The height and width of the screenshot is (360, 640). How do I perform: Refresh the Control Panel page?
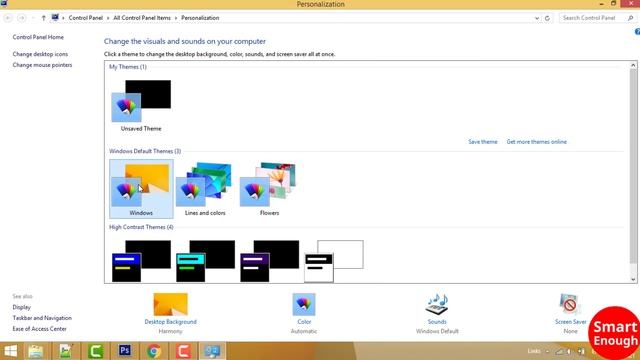547,18
